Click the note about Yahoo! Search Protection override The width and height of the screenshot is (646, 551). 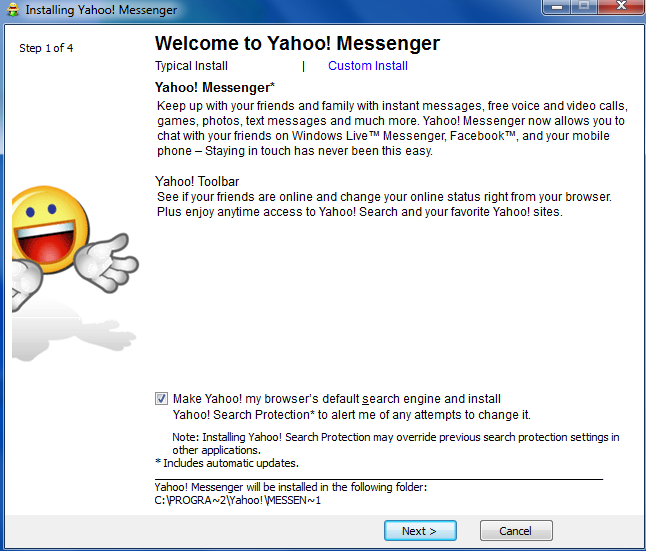tap(396, 443)
